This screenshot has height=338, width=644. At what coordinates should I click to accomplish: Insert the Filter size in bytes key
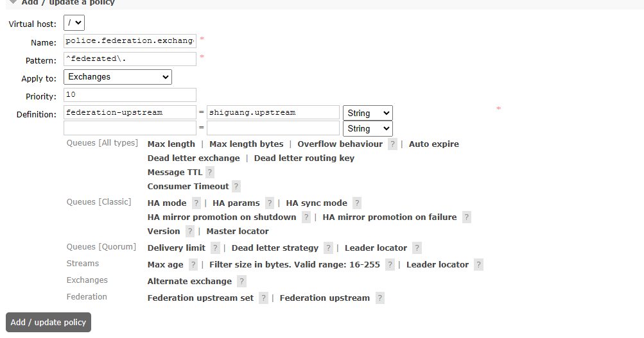(x=295, y=265)
